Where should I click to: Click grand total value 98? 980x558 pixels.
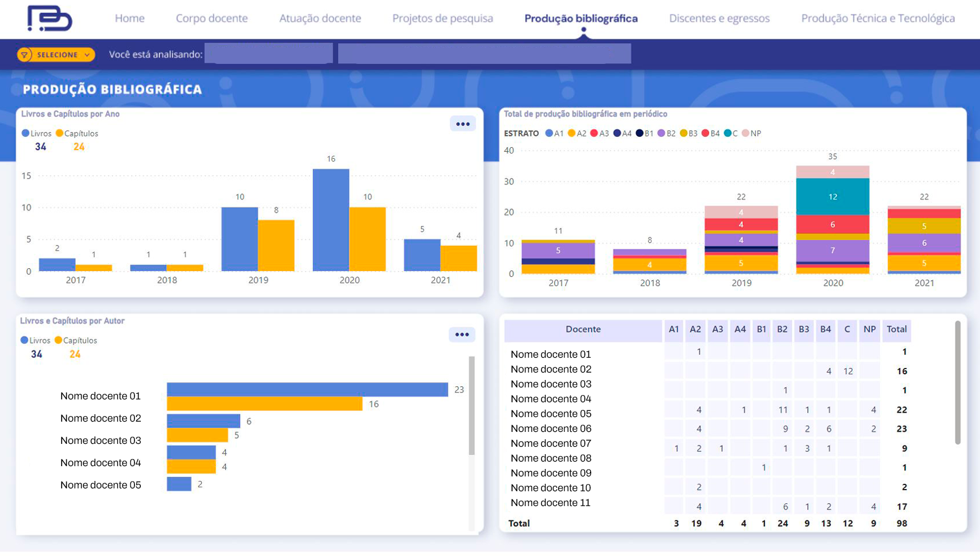[x=901, y=523]
